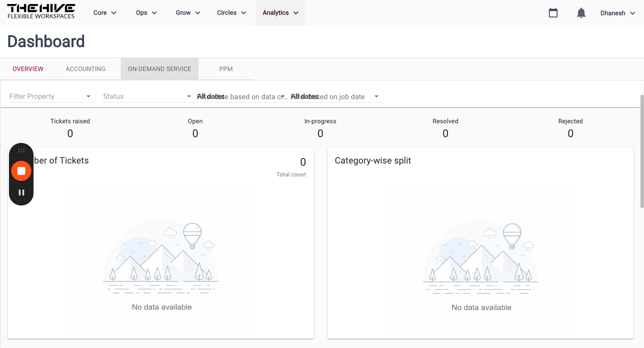
Task: Open the notifications bell
Action: point(581,13)
